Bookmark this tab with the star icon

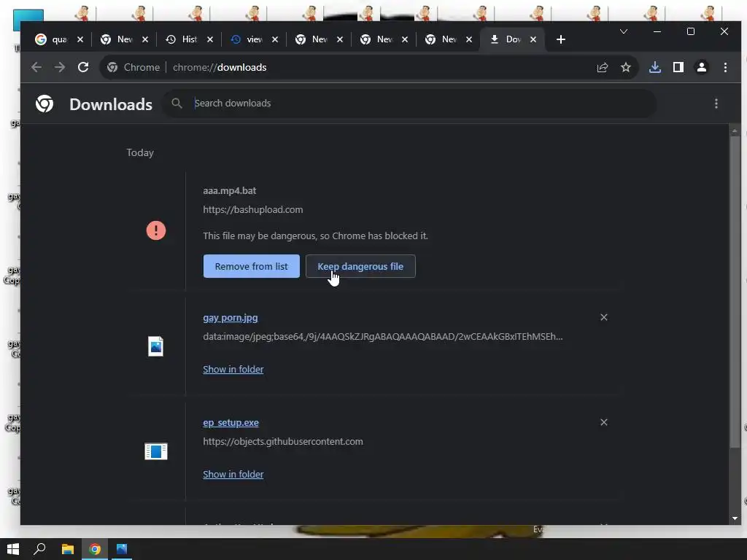click(625, 67)
